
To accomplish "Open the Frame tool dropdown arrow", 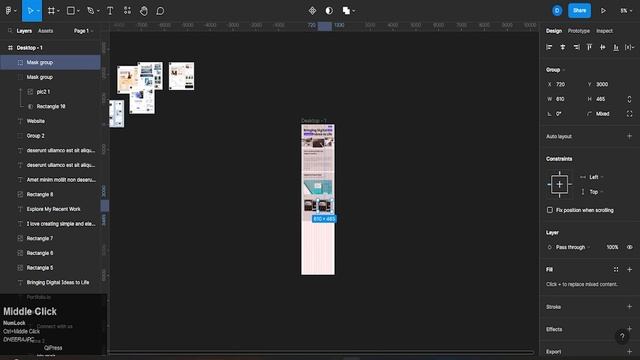I will [x=58, y=11].
